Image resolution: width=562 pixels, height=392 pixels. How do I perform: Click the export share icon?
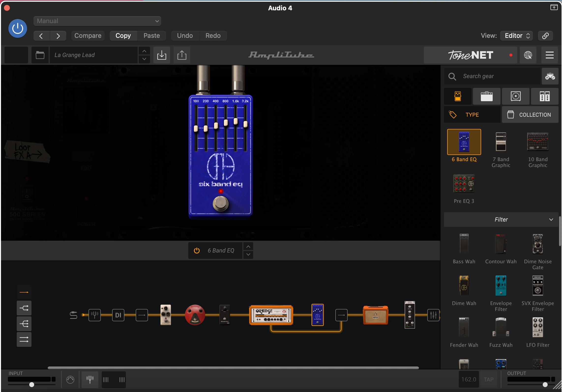pyautogui.click(x=182, y=55)
